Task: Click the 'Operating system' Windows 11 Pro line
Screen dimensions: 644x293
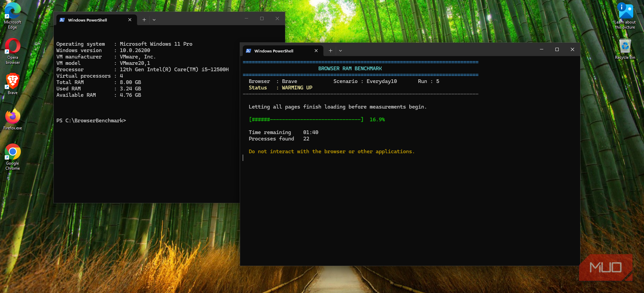Action: tap(124, 44)
